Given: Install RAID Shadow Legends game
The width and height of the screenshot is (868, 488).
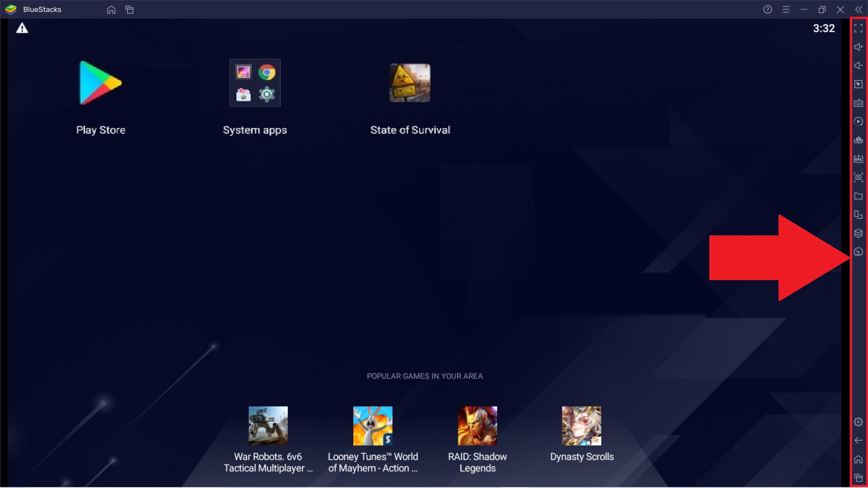Looking at the screenshot, I should click(477, 426).
